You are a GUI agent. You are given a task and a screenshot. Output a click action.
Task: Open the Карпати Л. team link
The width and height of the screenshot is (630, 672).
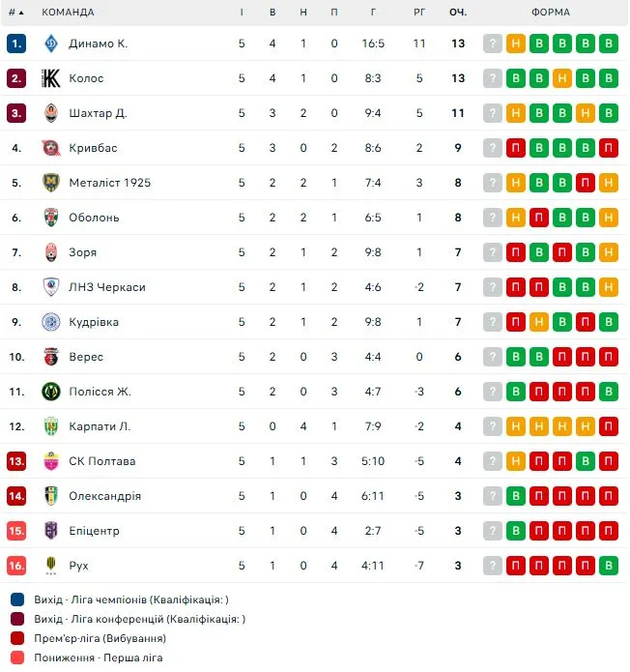(x=100, y=426)
